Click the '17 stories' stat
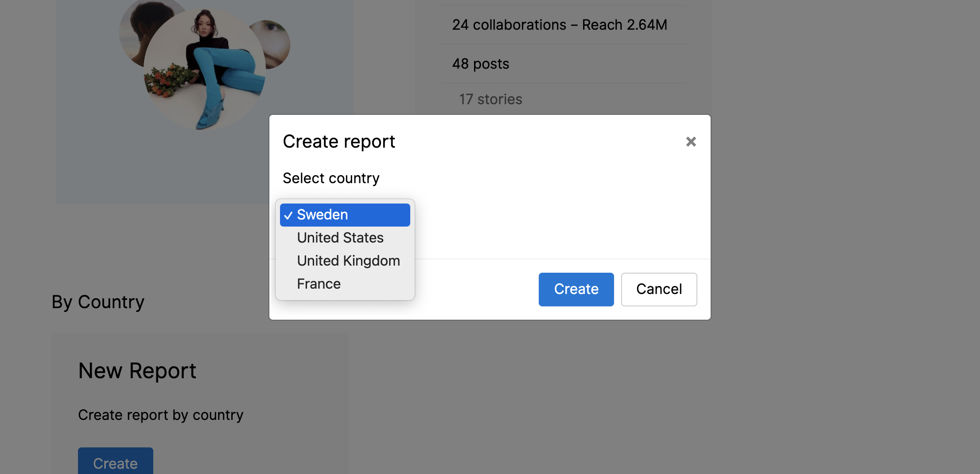 pyautogui.click(x=490, y=99)
